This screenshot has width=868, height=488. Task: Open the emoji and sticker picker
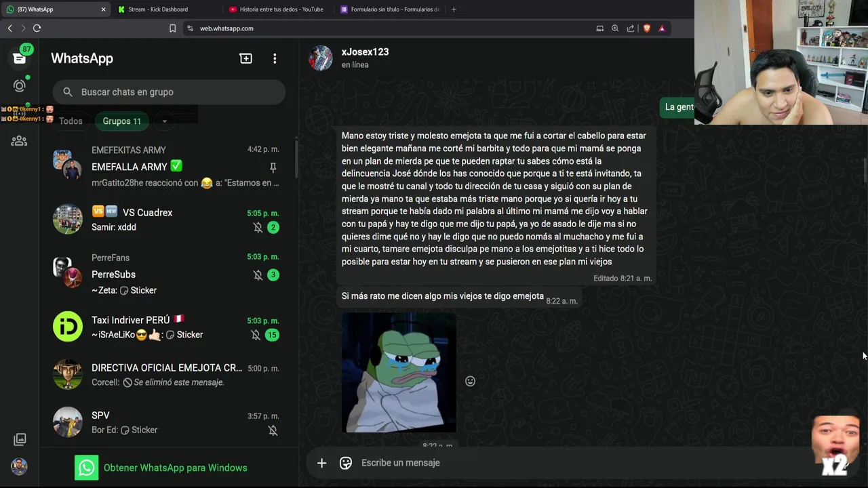point(346,462)
